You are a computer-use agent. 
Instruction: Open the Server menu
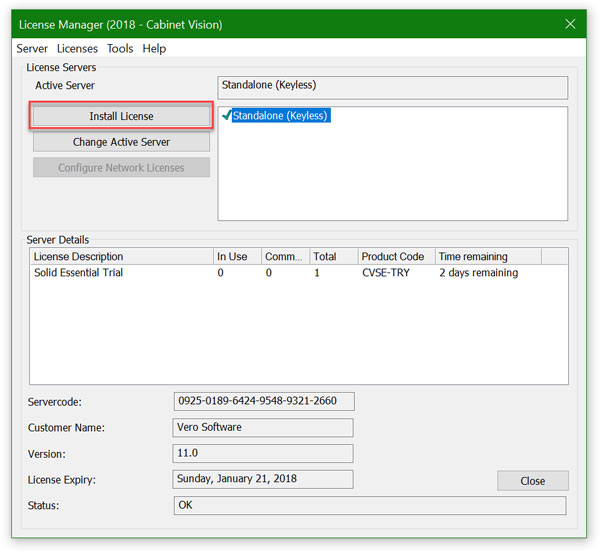[x=32, y=49]
